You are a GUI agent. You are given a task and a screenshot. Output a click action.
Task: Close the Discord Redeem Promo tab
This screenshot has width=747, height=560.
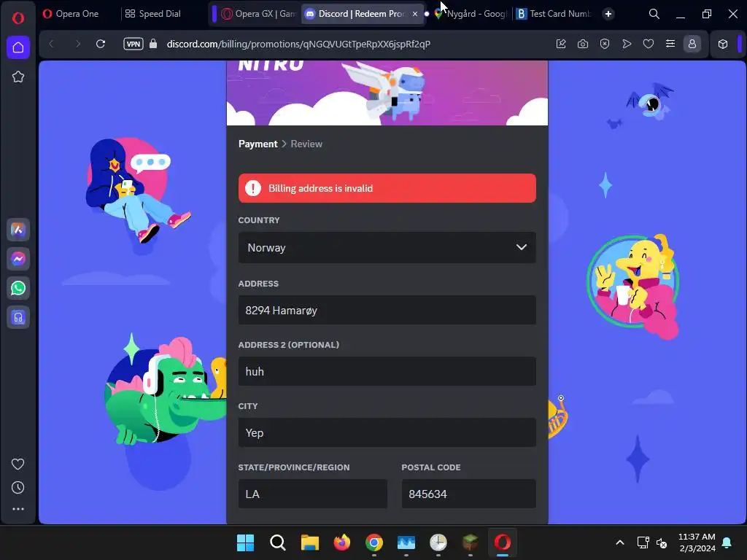click(415, 14)
